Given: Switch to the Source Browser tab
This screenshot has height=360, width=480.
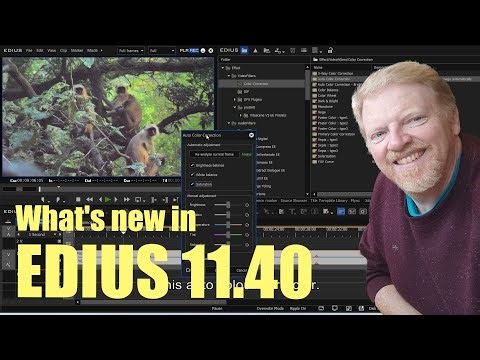Looking at the screenshot, I should point(294,201).
